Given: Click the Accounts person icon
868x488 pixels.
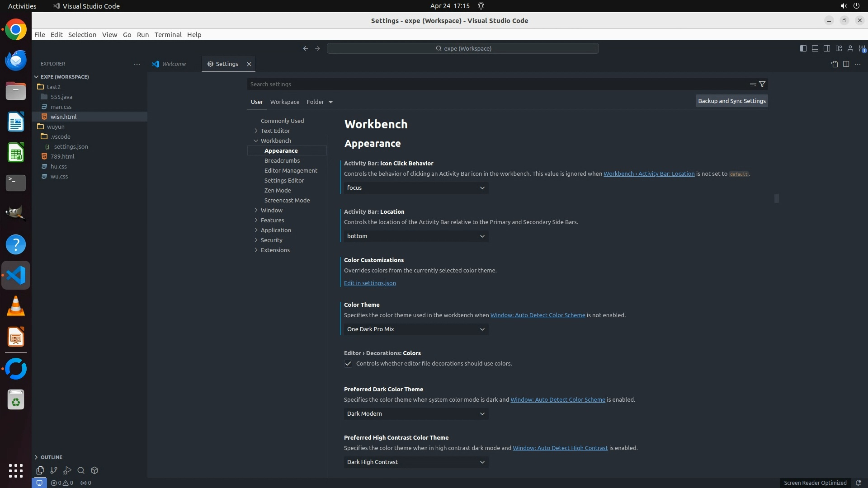Looking at the screenshot, I should [x=850, y=48].
